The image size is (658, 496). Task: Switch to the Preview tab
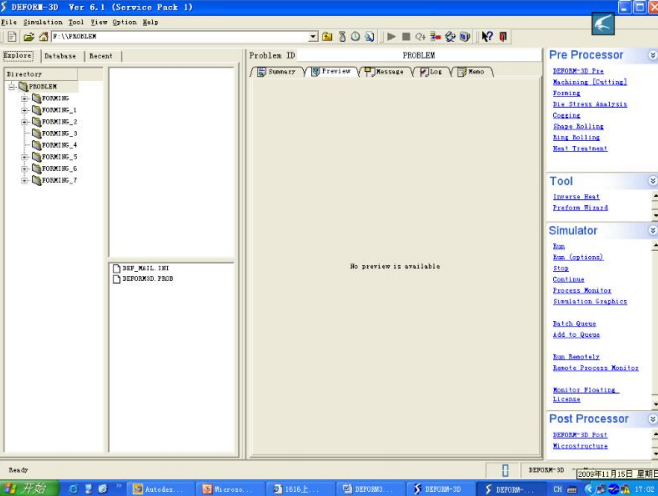click(332, 71)
